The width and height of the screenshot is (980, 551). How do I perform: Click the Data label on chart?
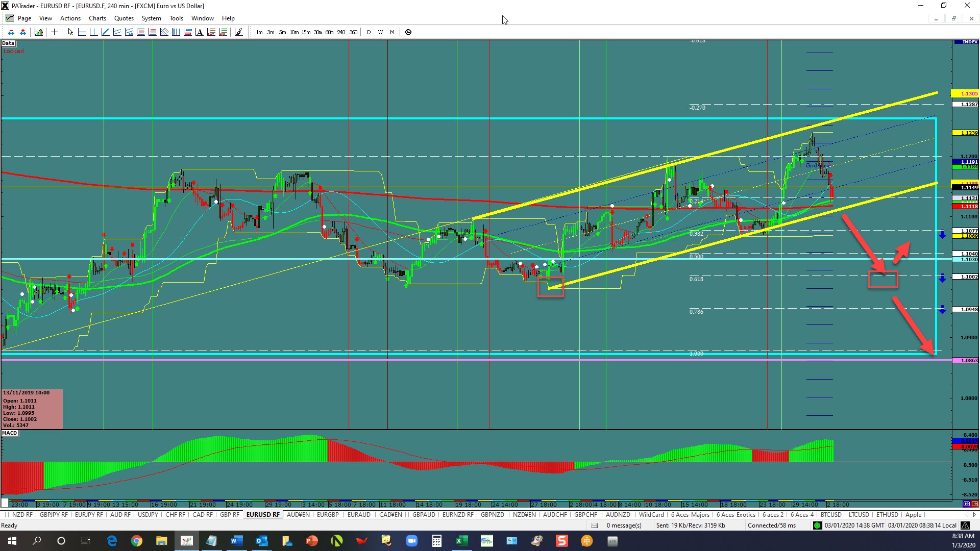(x=8, y=43)
